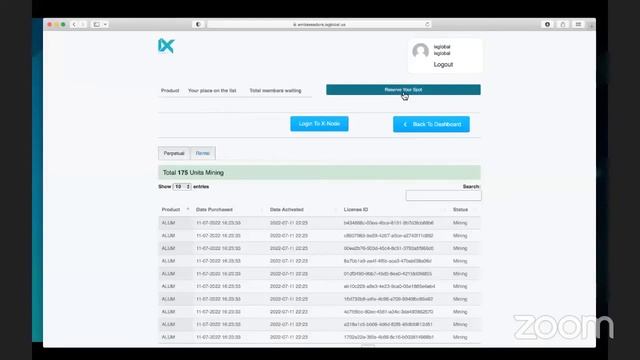Screen dimensions: 640x360
Task: Click the privacy shield icon by the address bar
Action: tap(198, 24)
